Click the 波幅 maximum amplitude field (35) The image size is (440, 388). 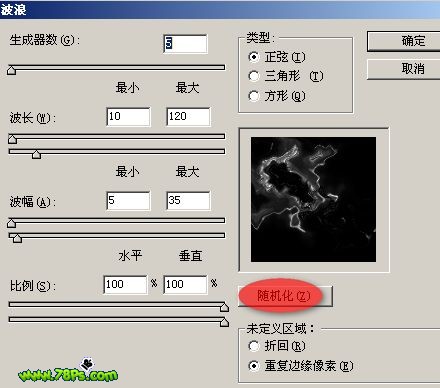click(x=188, y=201)
